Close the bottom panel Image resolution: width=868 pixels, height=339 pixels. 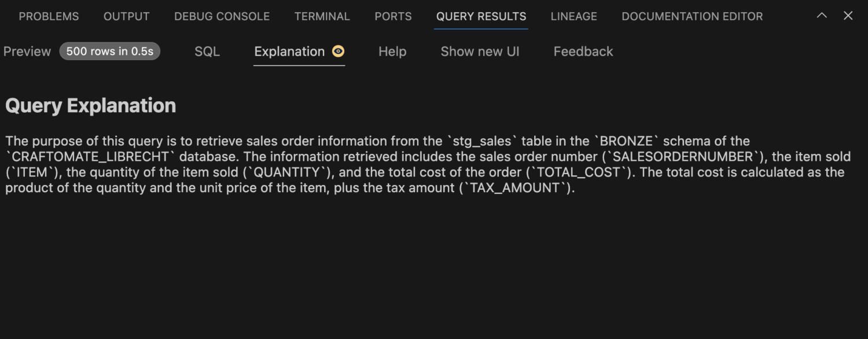(848, 16)
